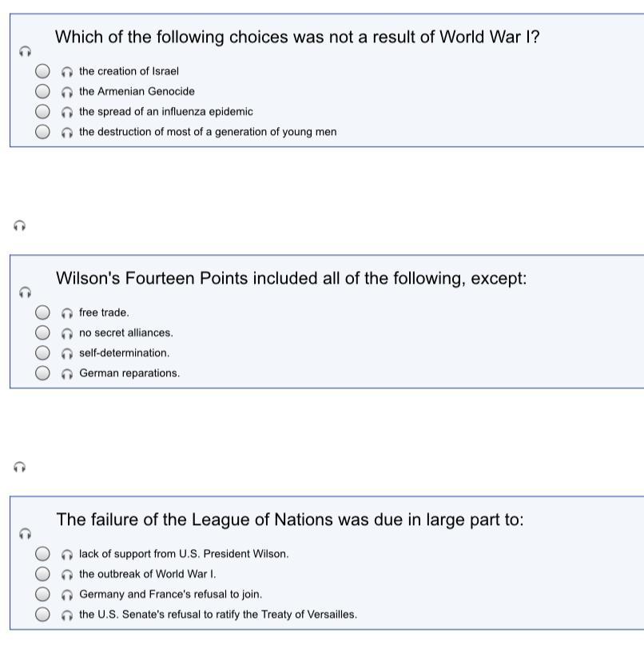This screenshot has width=644, height=645.
Task: Choose the U.S. Senate's refusal answer radio button
Action: click(x=42, y=614)
